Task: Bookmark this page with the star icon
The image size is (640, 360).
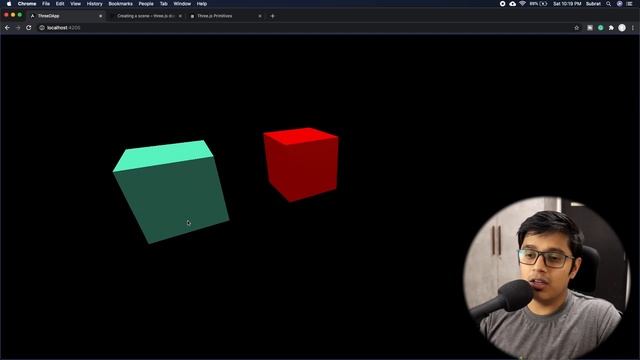Action: 577,28
